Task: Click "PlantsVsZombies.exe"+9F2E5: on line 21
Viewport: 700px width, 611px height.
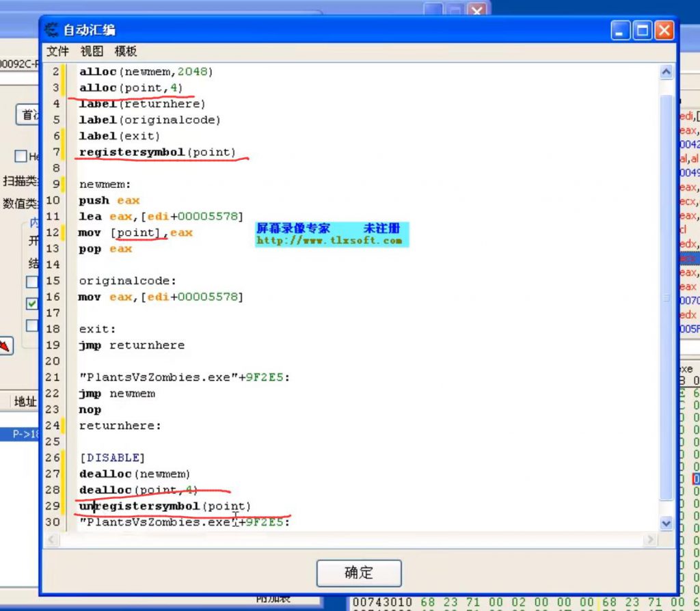Action: point(185,377)
